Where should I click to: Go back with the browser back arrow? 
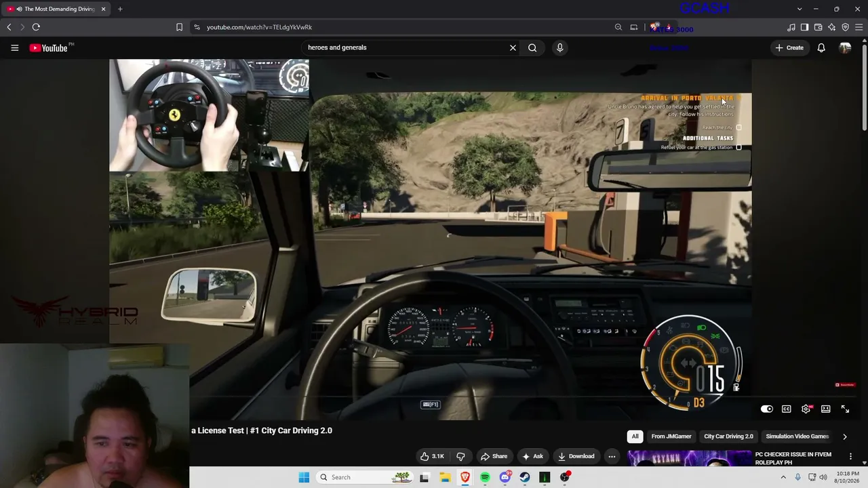tap(9, 27)
